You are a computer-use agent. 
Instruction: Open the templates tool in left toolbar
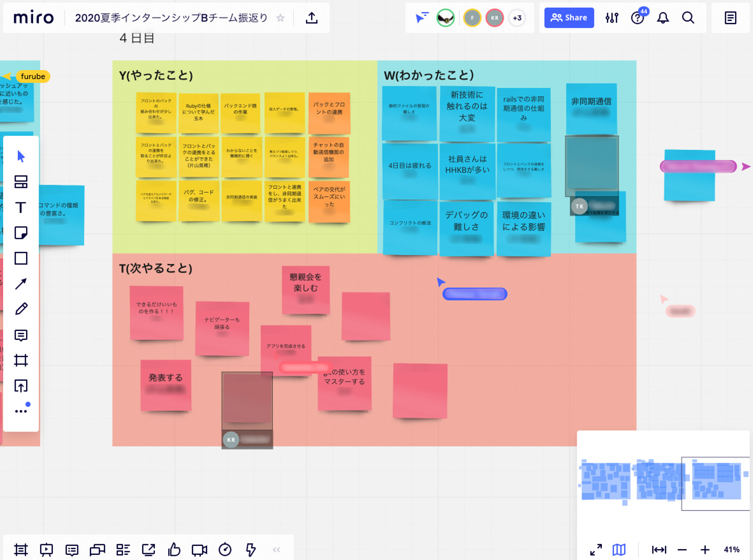[21, 181]
